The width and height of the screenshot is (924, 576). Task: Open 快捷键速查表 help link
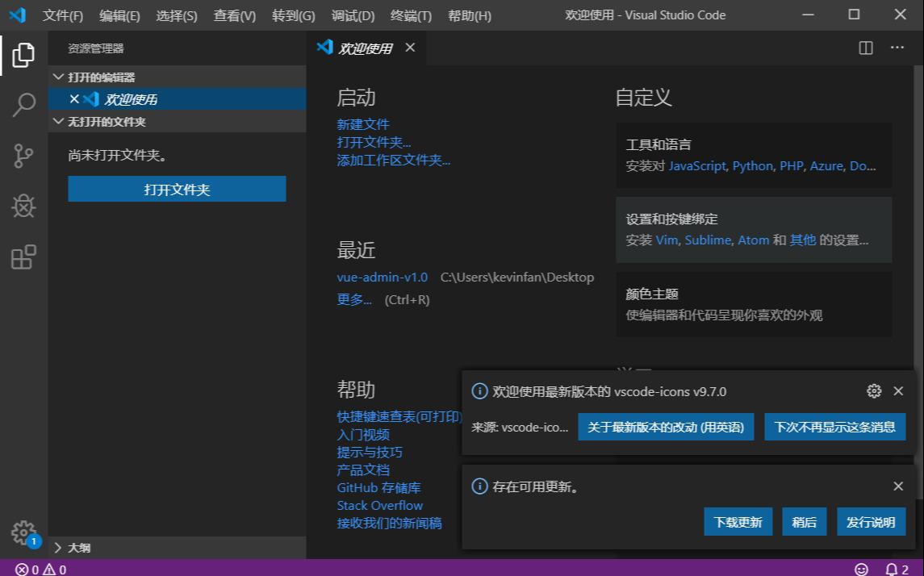399,416
